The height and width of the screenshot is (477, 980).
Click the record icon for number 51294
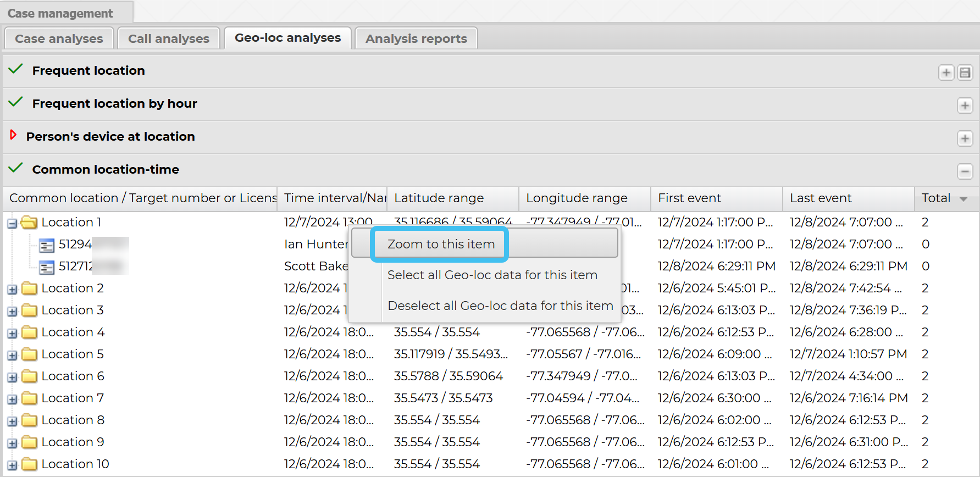pyautogui.click(x=47, y=245)
